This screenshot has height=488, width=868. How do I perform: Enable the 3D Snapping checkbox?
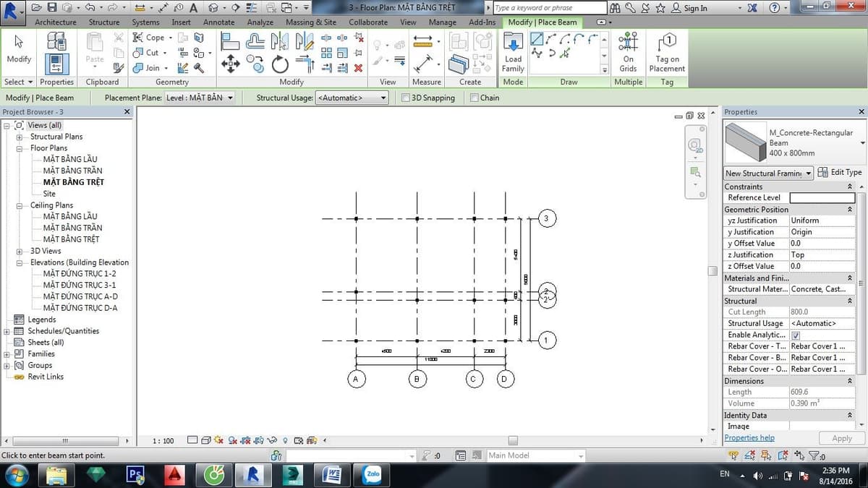[x=407, y=98]
